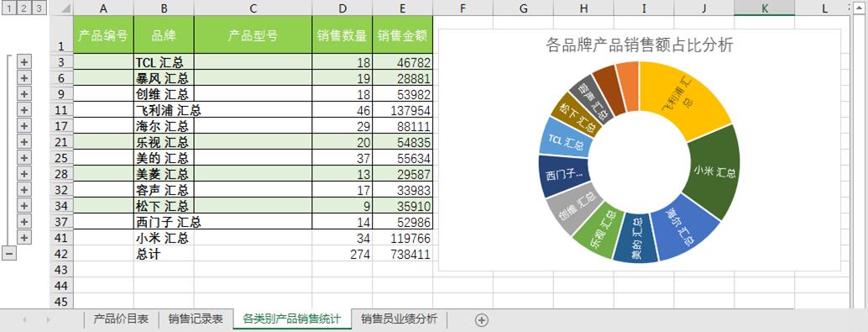Expand the 乐视 汇总 row group
Viewport: 868px width, 332px height.
(24, 142)
